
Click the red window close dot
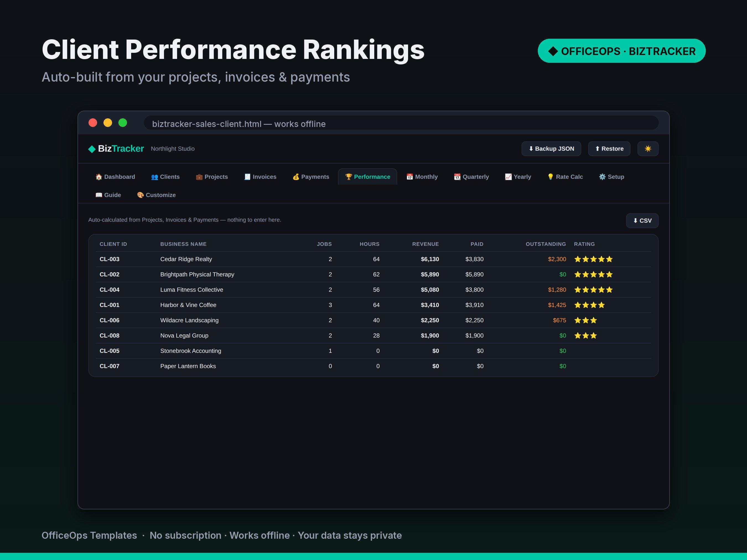click(x=93, y=123)
